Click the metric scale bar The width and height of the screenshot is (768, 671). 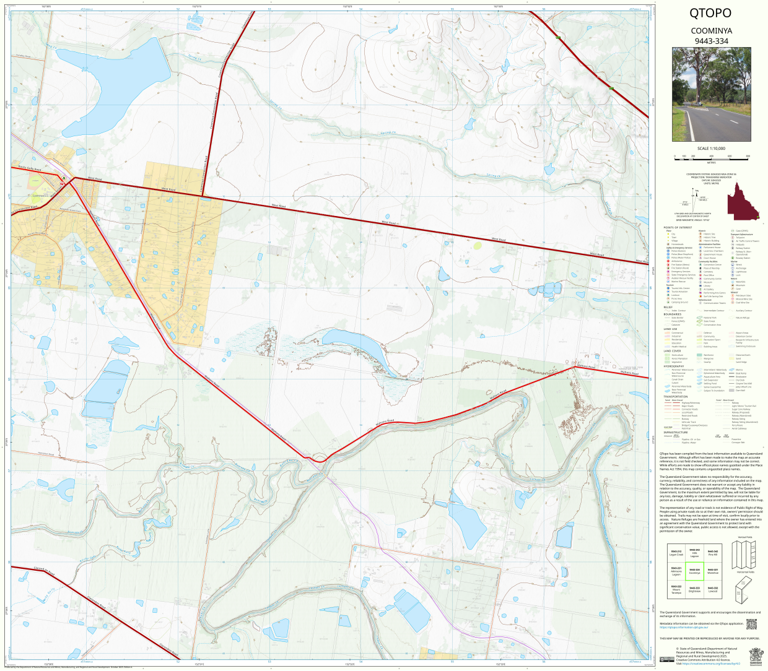point(711,157)
